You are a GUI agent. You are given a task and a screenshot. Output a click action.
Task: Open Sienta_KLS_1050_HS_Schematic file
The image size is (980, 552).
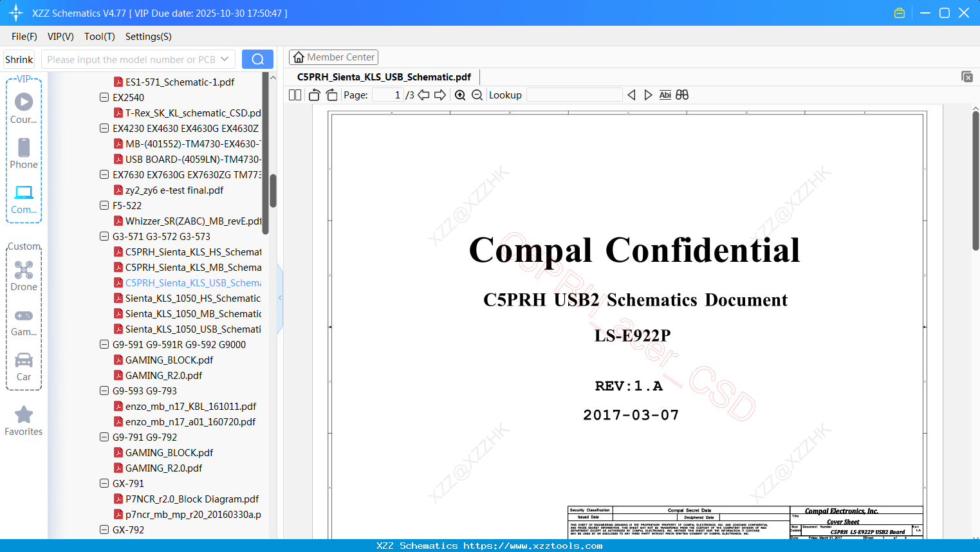pos(187,298)
